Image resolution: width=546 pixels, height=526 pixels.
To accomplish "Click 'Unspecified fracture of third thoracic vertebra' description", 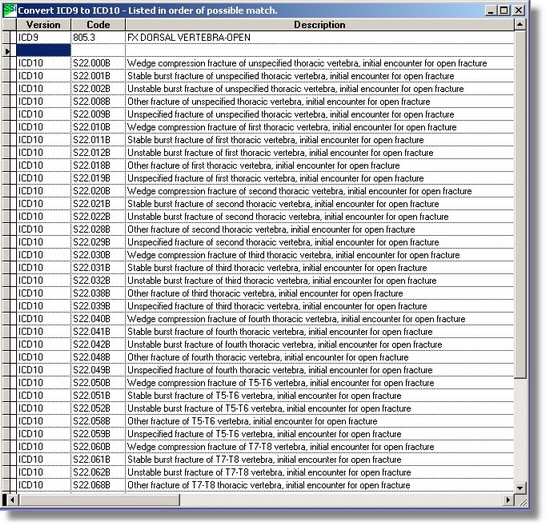I will pos(320,306).
